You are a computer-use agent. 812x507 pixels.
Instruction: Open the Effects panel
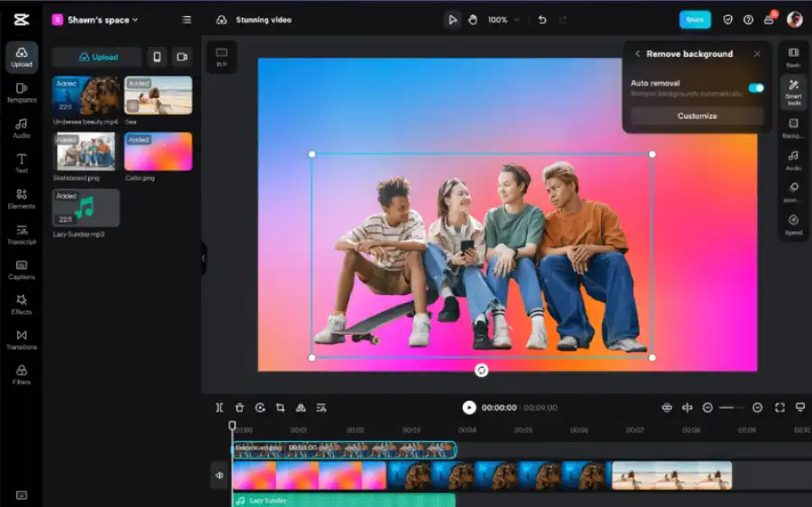click(x=22, y=305)
